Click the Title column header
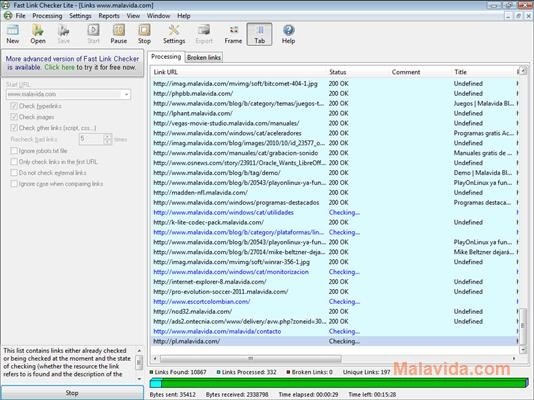The height and width of the screenshot is (400, 534). coord(483,72)
